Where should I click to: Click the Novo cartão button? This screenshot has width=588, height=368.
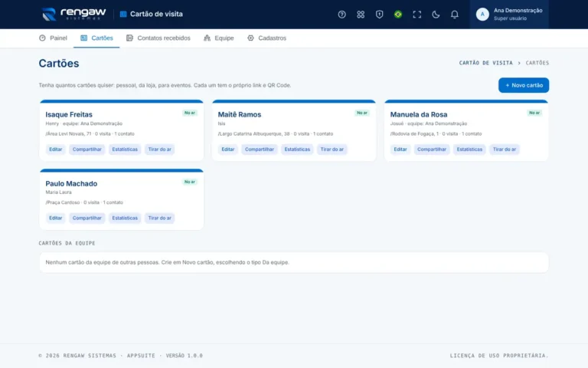point(524,85)
